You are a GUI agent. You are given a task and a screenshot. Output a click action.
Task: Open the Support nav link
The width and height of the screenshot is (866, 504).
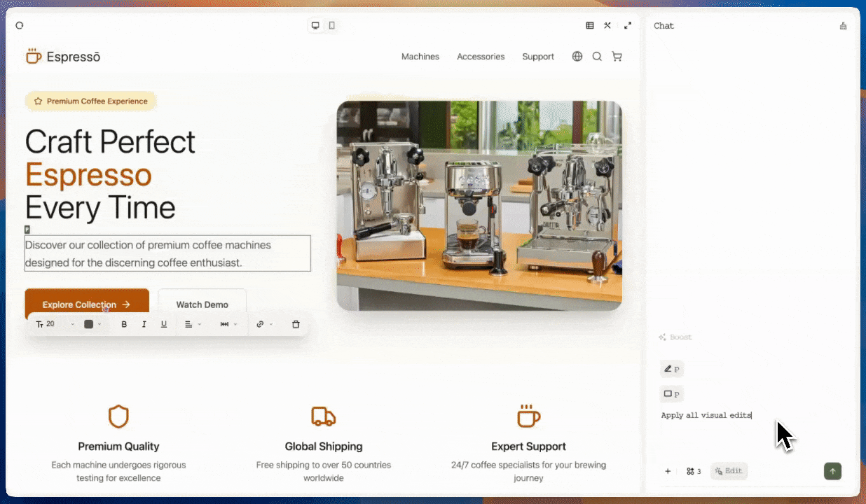(x=538, y=57)
